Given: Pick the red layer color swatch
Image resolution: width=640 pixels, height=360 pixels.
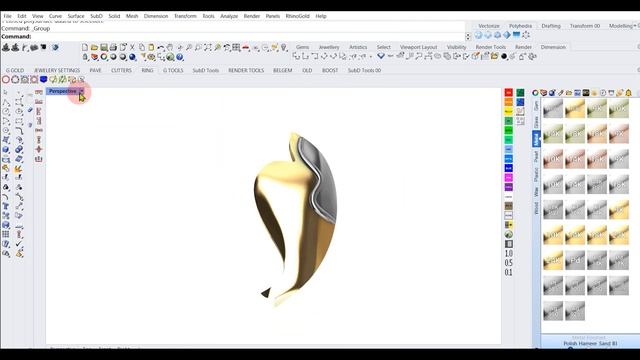Looking at the screenshot, I should [509, 93].
